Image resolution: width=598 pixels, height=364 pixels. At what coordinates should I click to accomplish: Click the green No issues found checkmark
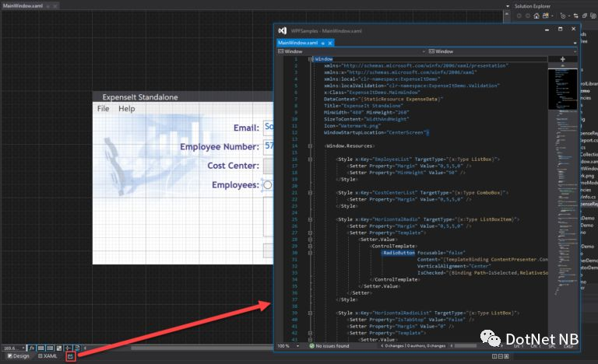[x=312, y=345]
